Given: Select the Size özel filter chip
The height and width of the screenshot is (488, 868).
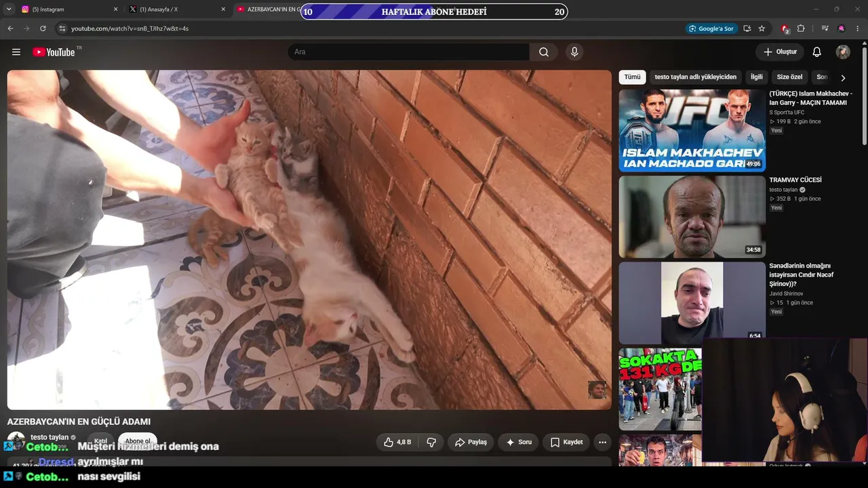Looking at the screenshot, I should point(789,77).
